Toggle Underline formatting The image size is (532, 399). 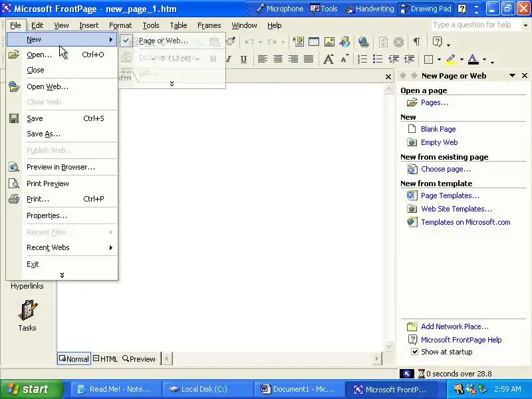click(x=243, y=59)
